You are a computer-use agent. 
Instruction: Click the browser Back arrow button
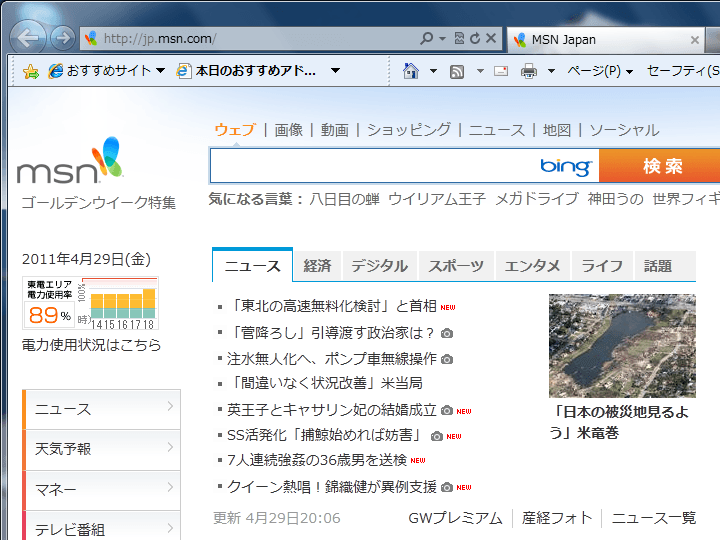[28, 38]
